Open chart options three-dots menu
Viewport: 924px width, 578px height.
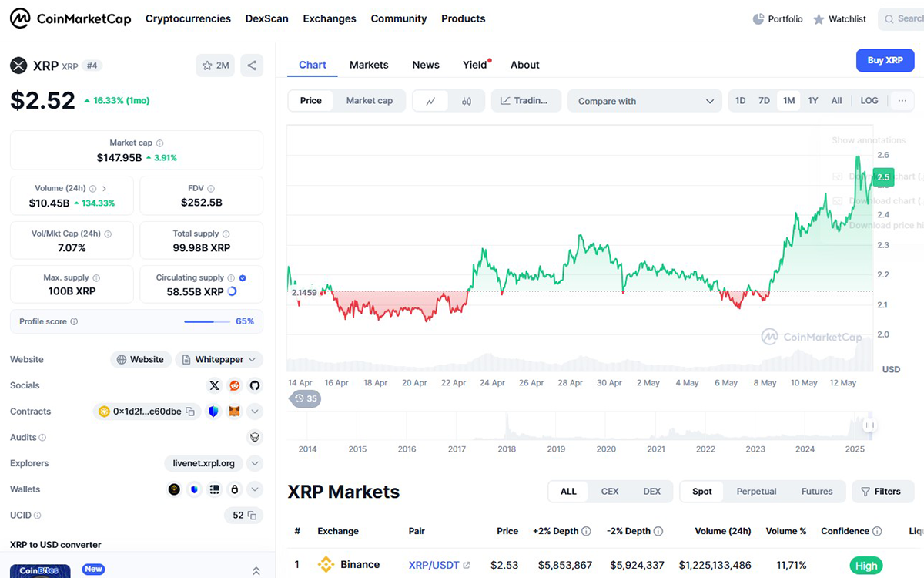(x=902, y=101)
